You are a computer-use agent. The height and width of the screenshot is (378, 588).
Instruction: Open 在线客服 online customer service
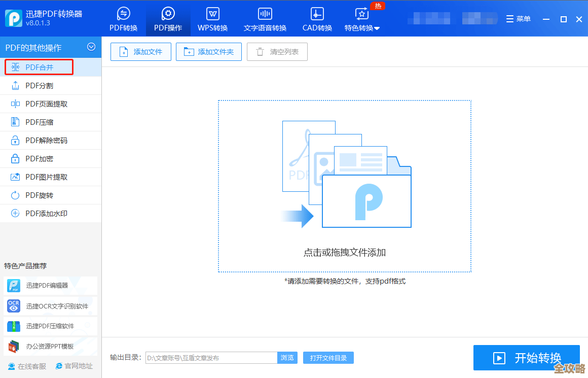pyautogui.click(x=28, y=366)
